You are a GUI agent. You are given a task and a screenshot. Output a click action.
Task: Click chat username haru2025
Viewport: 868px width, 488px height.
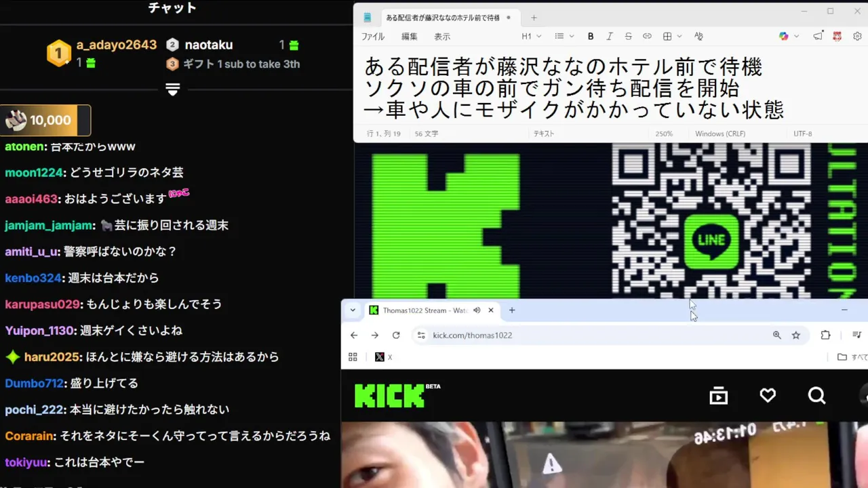click(x=53, y=357)
